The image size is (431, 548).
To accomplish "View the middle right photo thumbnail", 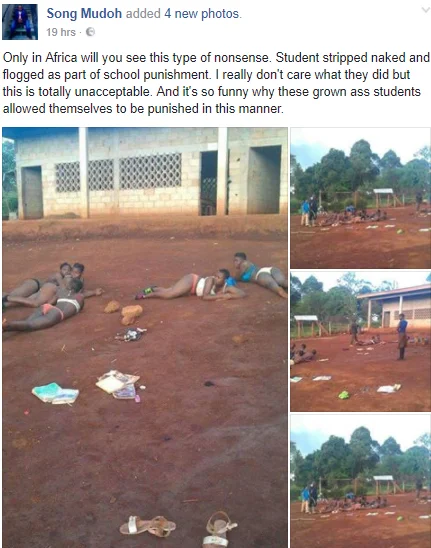I will (360, 341).
